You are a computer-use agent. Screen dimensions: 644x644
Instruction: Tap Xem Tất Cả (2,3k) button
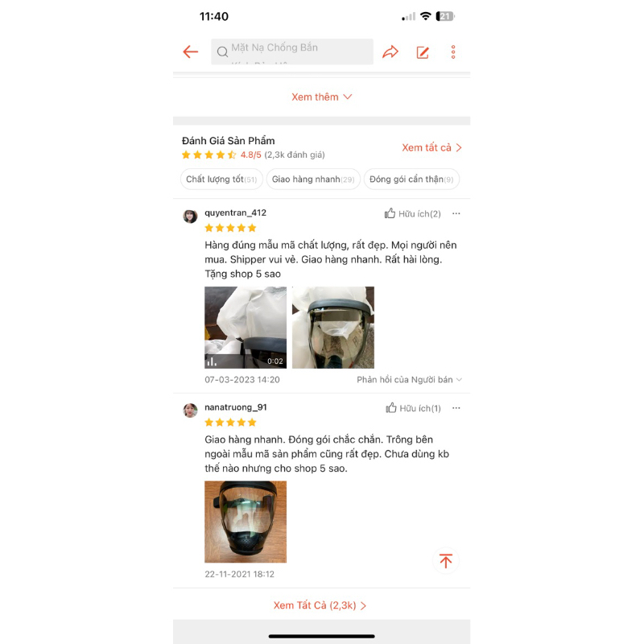(x=320, y=605)
